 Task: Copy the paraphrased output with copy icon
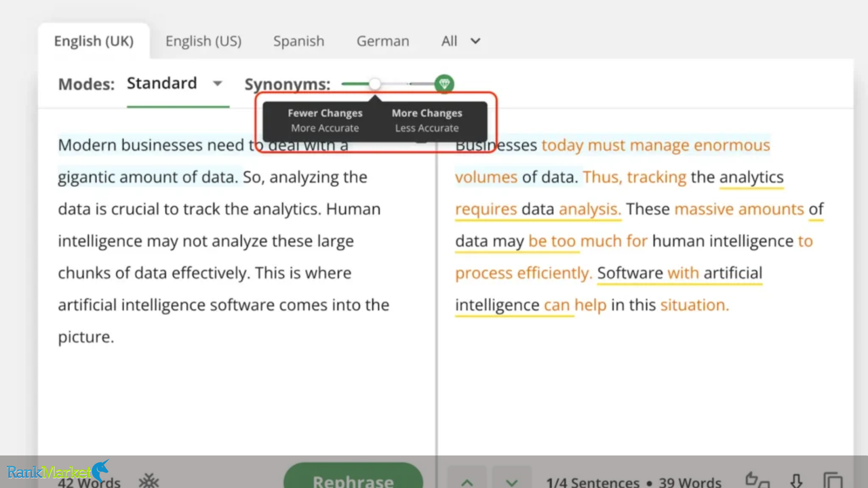(x=833, y=481)
